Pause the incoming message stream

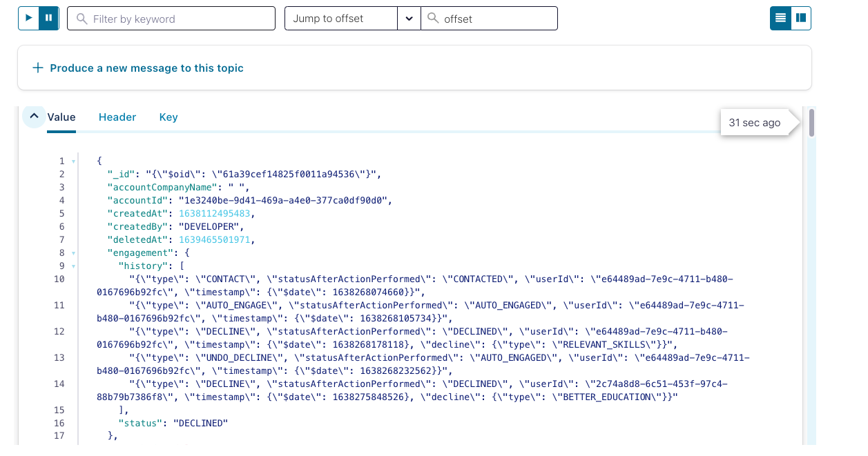48,18
